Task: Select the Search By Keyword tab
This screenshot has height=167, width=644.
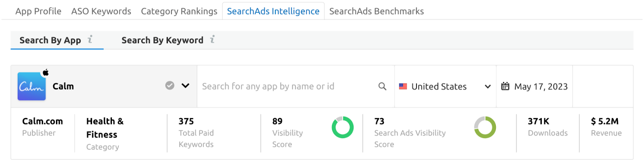Action: (x=162, y=40)
